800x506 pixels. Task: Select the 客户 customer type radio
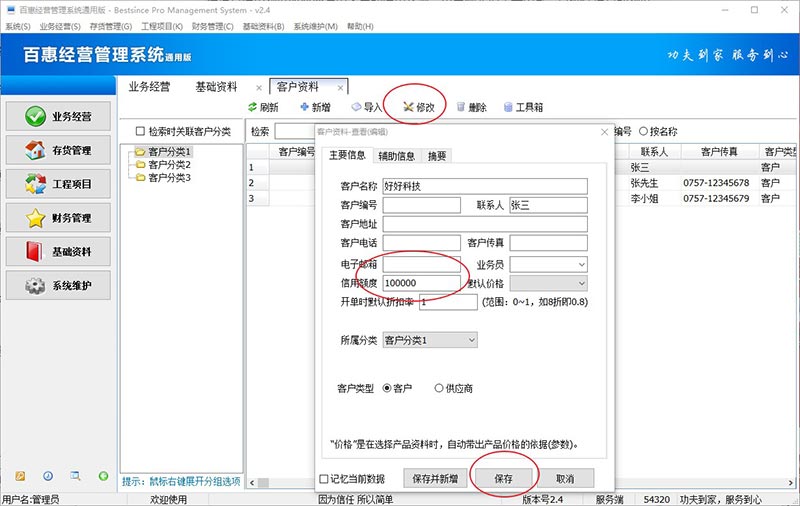[387, 388]
